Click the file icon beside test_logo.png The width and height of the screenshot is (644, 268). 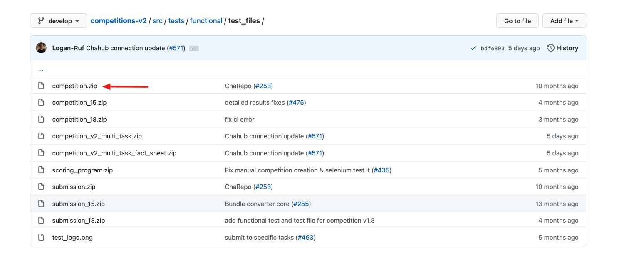click(x=41, y=237)
